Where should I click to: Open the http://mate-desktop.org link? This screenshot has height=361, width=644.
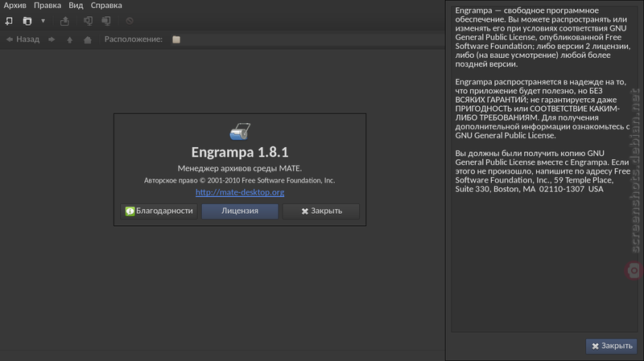click(x=240, y=192)
